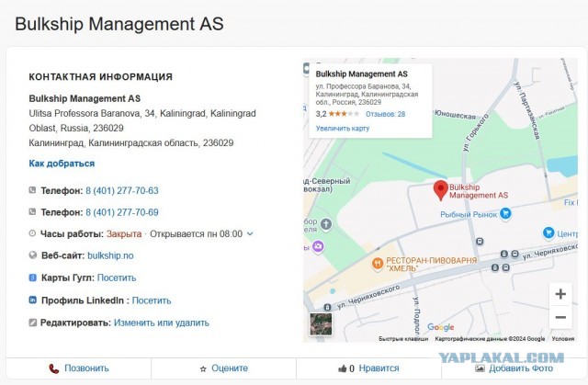Click the bus stop marker on ул. Черняховского lower left

(327, 308)
